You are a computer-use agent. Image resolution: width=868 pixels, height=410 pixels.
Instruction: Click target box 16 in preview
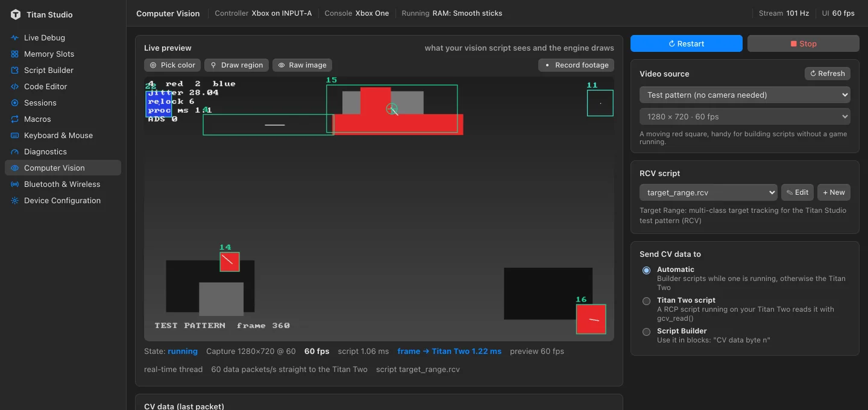coord(591,319)
